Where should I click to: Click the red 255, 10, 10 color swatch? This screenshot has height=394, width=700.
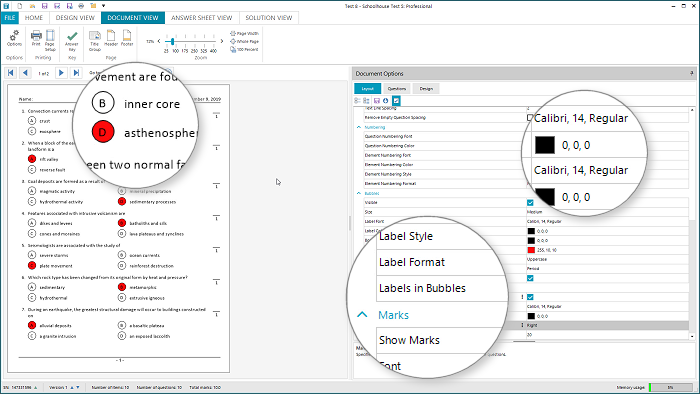coord(531,250)
